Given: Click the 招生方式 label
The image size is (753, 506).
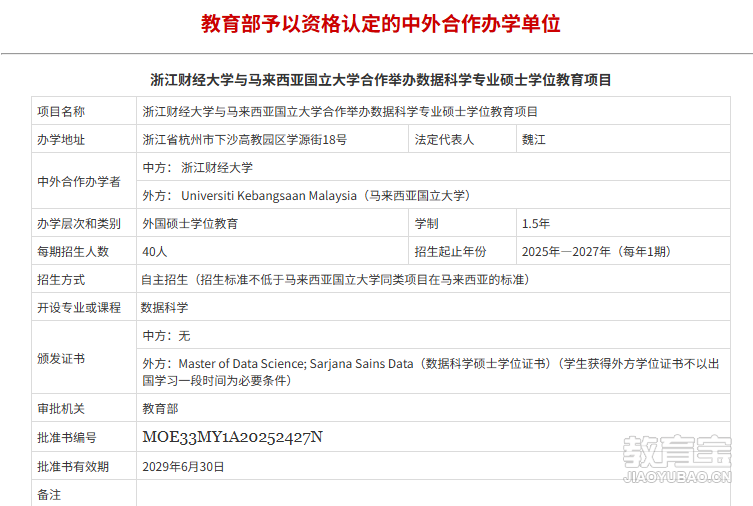Looking at the screenshot, I should pos(61,279).
